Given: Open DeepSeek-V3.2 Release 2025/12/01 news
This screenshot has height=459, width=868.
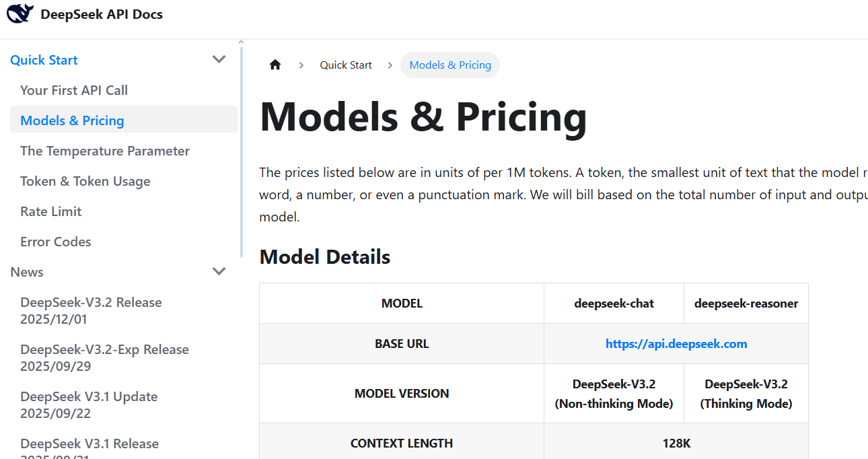Looking at the screenshot, I should [x=91, y=310].
